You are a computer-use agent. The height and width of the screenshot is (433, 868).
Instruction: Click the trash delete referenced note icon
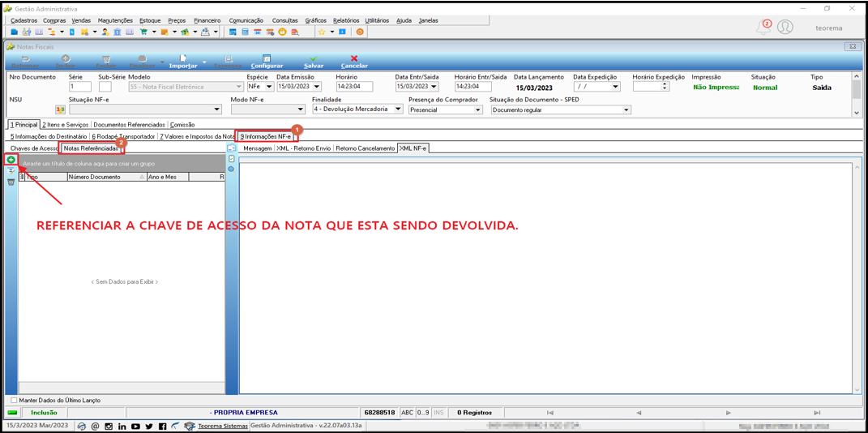(x=11, y=182)
